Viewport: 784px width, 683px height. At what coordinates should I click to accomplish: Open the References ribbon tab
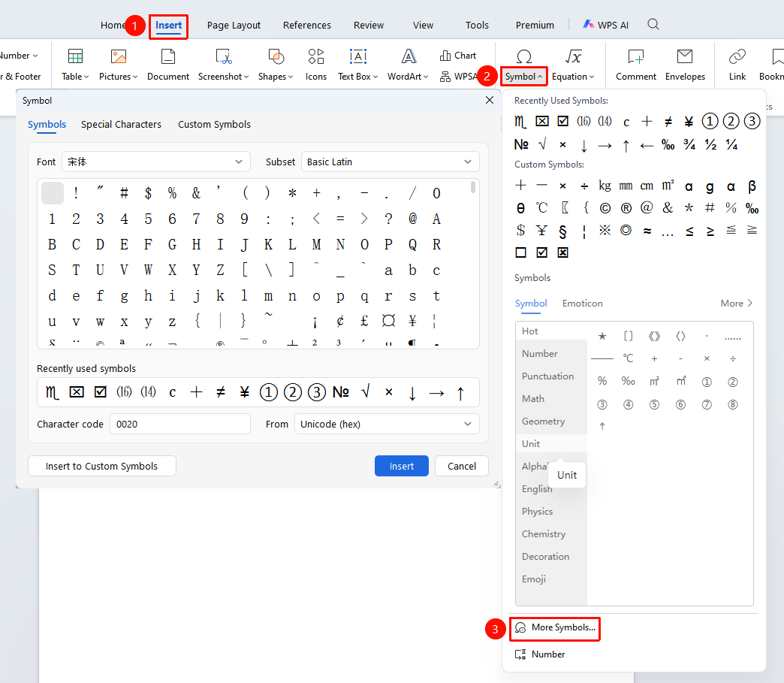(x=307, y=25)
